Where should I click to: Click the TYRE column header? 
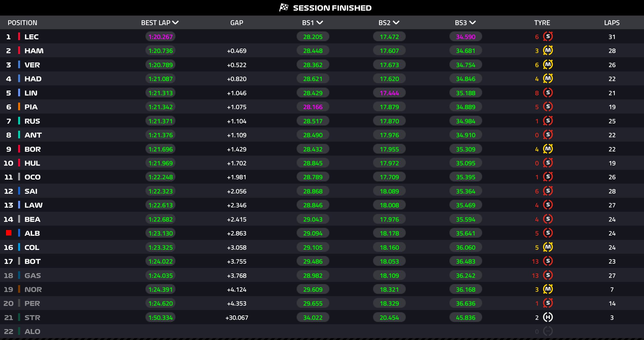point(542,23)
